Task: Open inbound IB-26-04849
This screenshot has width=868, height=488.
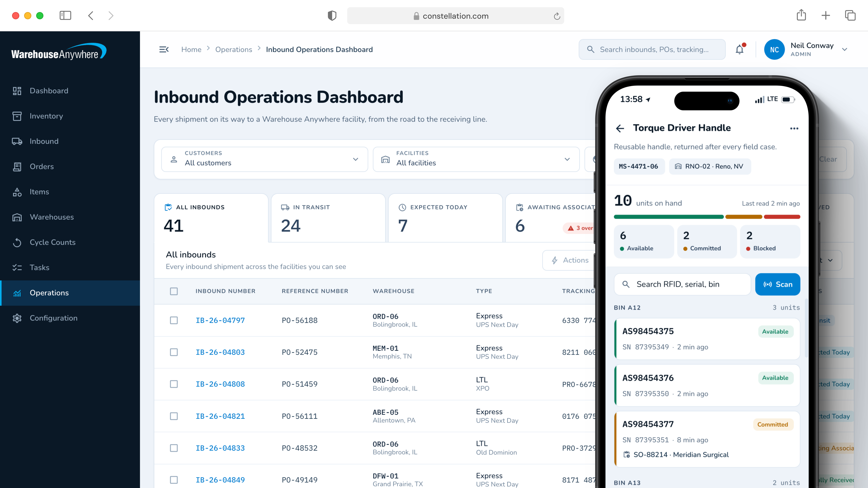Action: pyautogui.click(x=220, y=480)
